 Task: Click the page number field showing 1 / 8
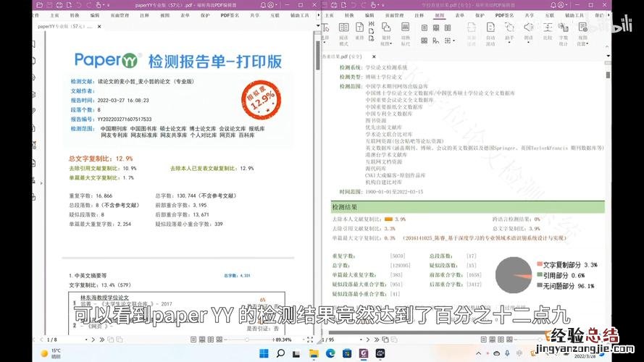click(x=51, y=339)
